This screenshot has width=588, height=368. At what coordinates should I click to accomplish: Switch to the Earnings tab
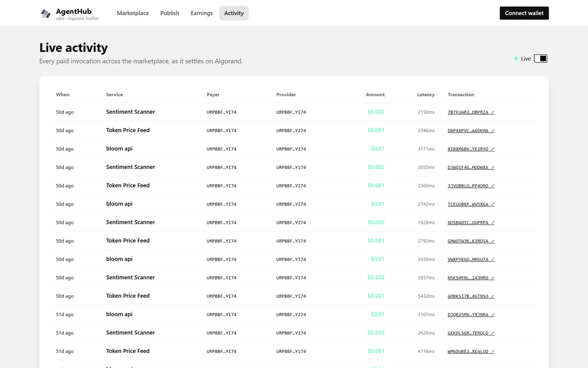point(202,13)
